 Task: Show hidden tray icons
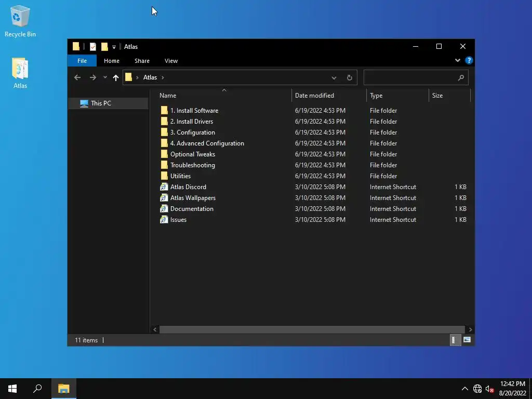point(465,389)
